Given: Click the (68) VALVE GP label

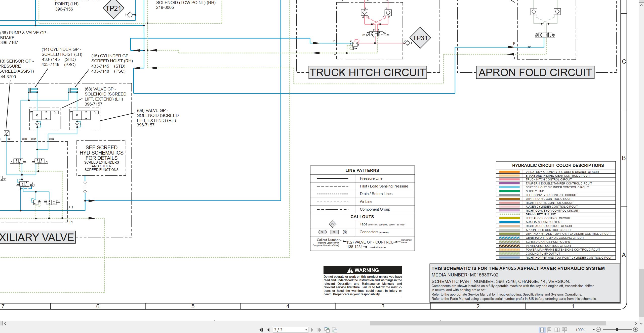Looking at the screenshot, I should click(105, 97).
